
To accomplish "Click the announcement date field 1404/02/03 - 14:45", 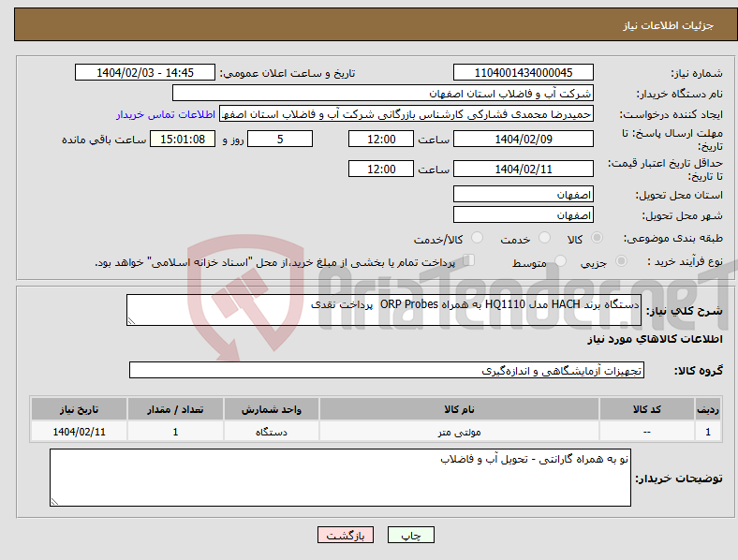I will tap(145, 72).
